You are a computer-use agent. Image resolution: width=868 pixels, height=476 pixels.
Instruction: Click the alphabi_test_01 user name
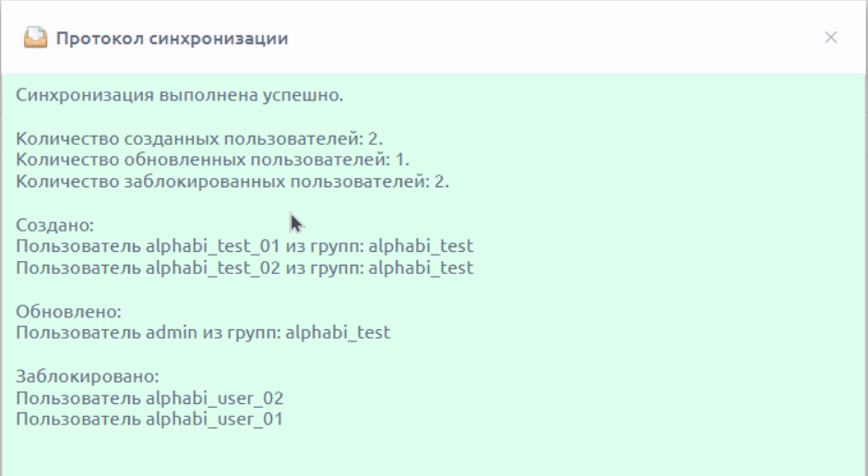pos(213,245)
